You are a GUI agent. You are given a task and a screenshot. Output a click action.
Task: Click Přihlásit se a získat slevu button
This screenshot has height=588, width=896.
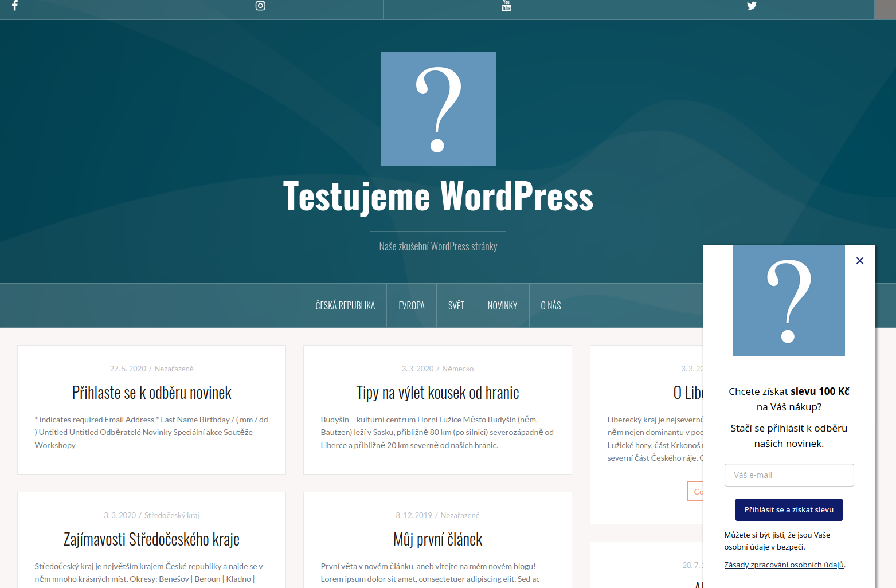(789, 509)
